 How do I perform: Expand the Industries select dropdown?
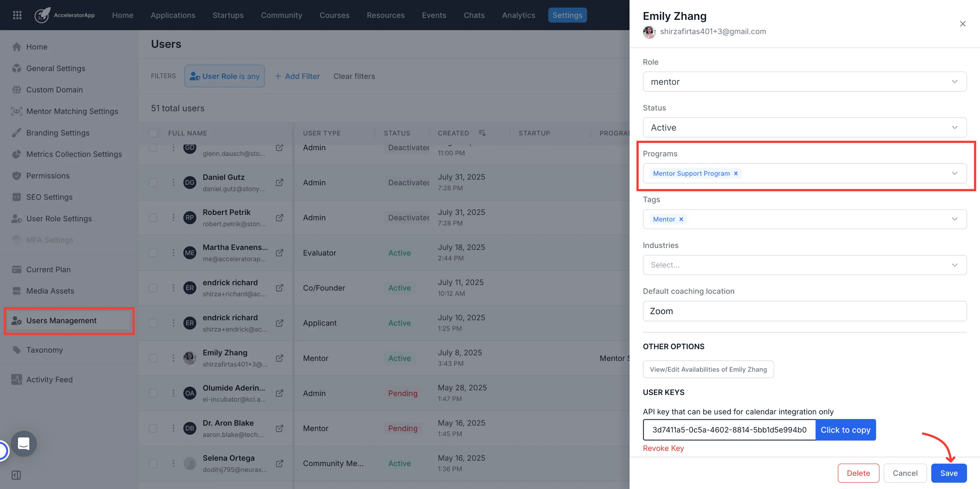pyautogui.click(x=805, y=265)
